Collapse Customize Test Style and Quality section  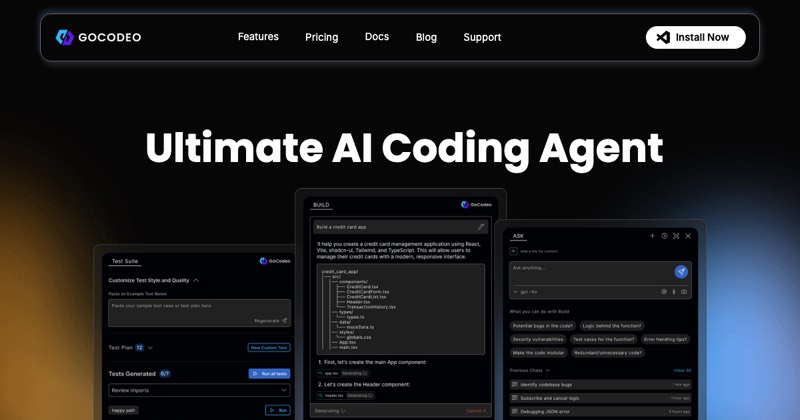[196, 280]
